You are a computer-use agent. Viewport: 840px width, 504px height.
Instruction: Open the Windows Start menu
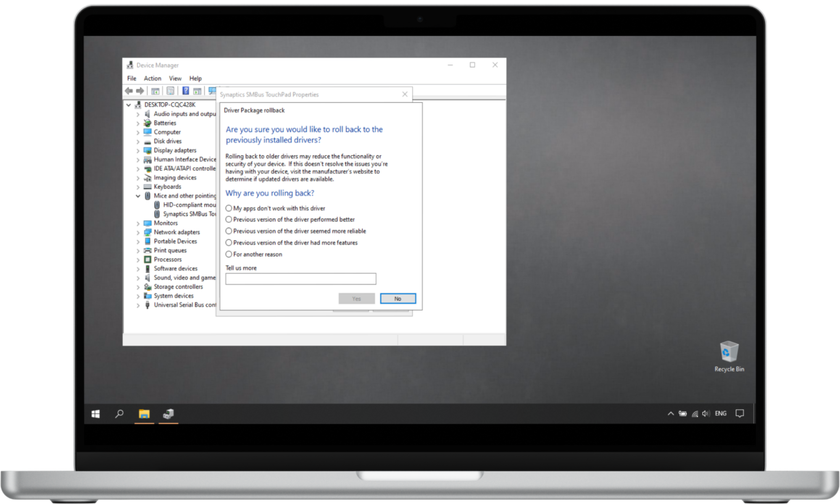pos(96,414)
